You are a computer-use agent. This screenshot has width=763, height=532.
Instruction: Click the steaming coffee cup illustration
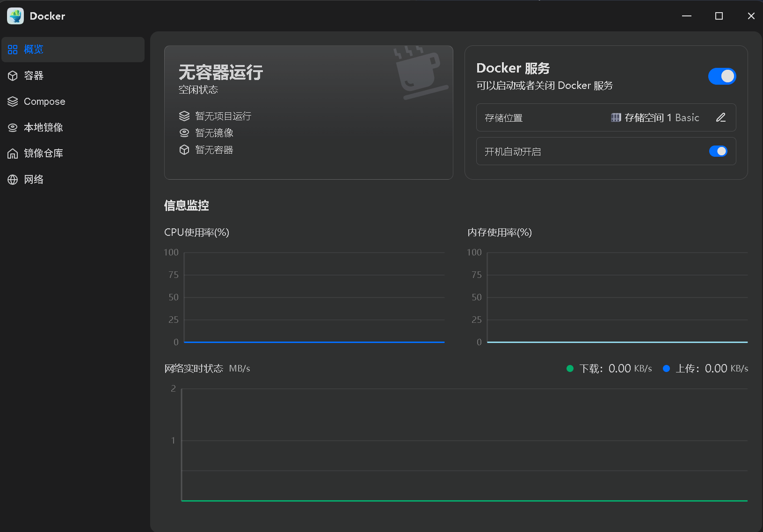coord(421,72)
